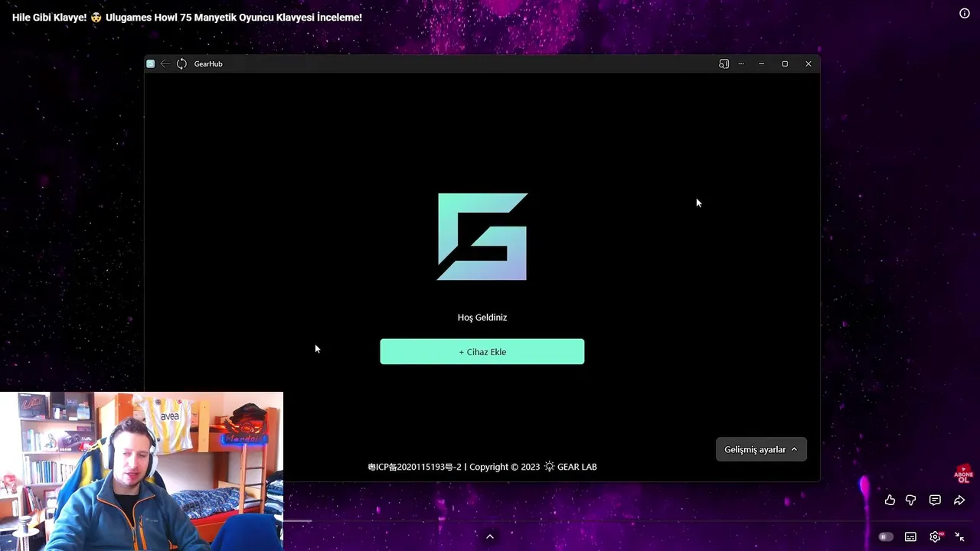Open the video settings gear
The height and width of the screenshot is (551, 980).
pyautogui.click(x=935, y=537)
